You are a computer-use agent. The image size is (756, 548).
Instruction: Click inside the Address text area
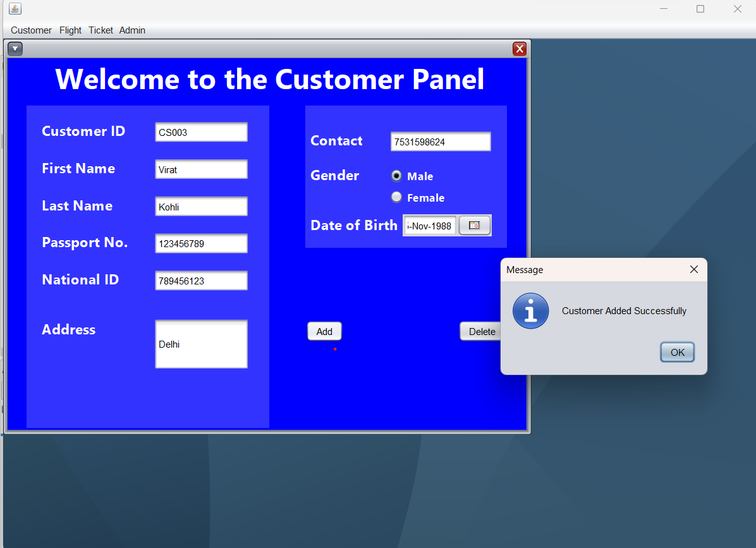pos(201,344)
